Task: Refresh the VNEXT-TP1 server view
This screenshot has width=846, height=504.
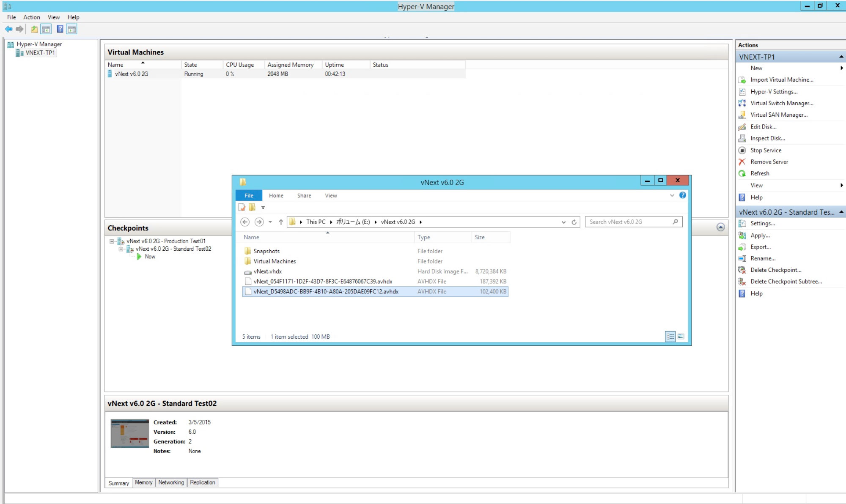Action: (x=760, y=173)
